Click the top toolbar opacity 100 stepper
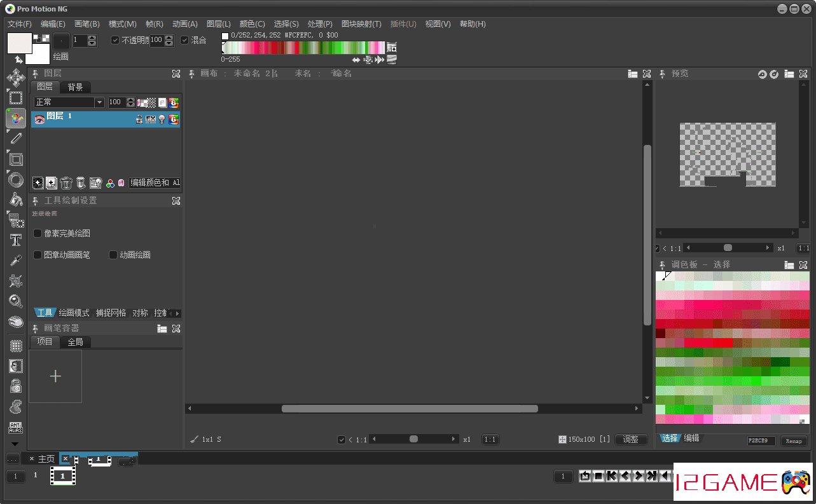The height and width of the screenshot is (504, 816). pos(169,41)
